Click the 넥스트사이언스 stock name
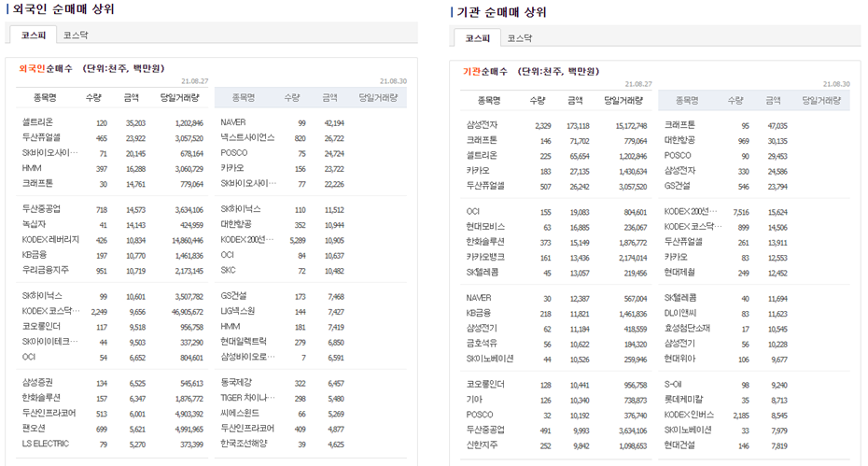868x466 pixels. pyautogui.click(x=247, y=137)
